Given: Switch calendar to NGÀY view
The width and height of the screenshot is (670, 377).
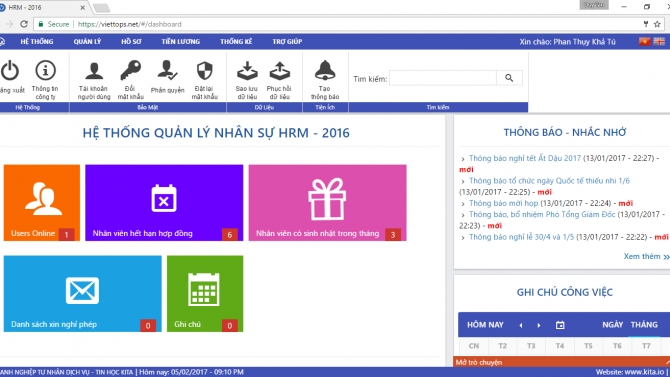Looking at the screenshot, I should pos(612,325).
